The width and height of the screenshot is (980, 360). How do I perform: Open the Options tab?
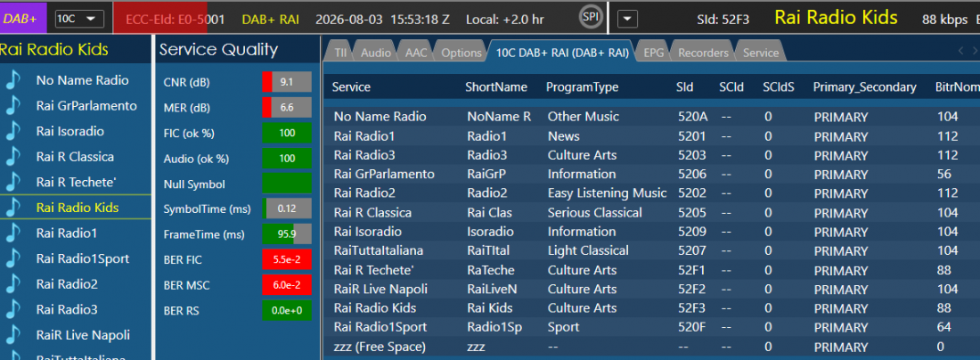(x=461, y=53)
